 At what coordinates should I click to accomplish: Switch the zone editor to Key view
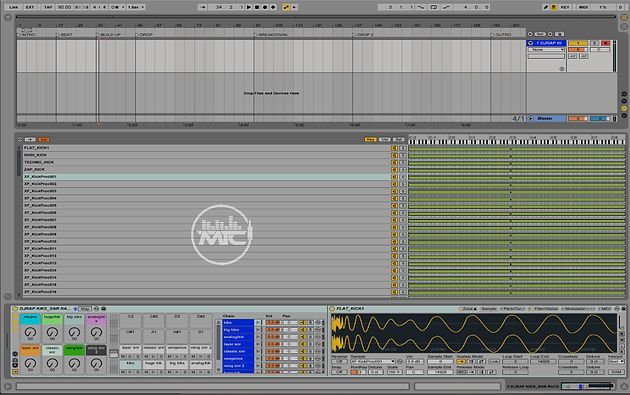pyautogui.click(x=370, y=139)
